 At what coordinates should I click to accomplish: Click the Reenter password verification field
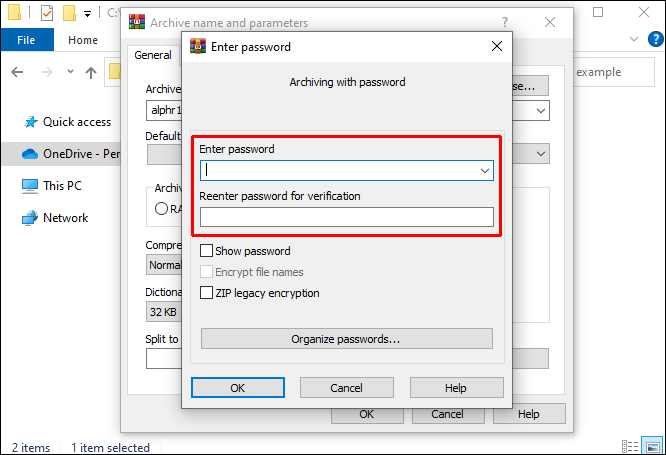[x=346, y=217]
